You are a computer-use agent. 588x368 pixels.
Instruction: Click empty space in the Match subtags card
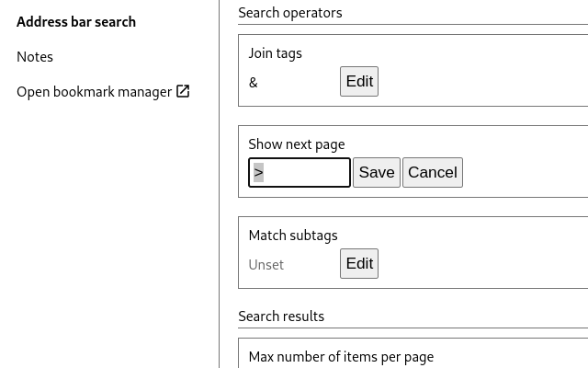coord(487,256)
